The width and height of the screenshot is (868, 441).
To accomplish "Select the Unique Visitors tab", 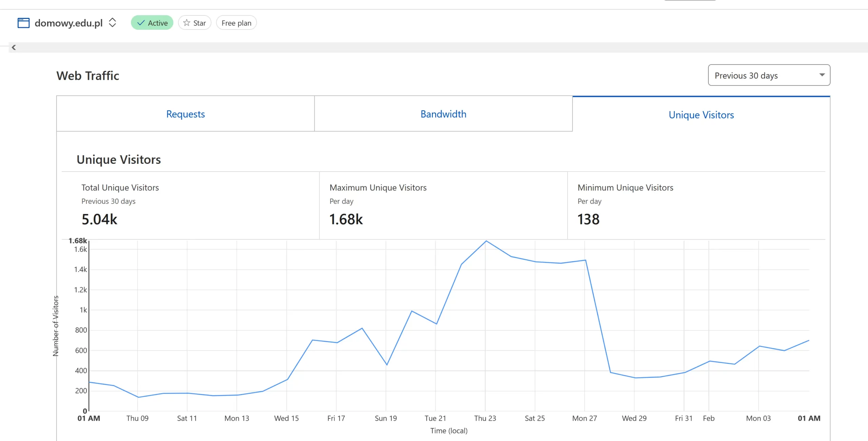I will [701, 115].
